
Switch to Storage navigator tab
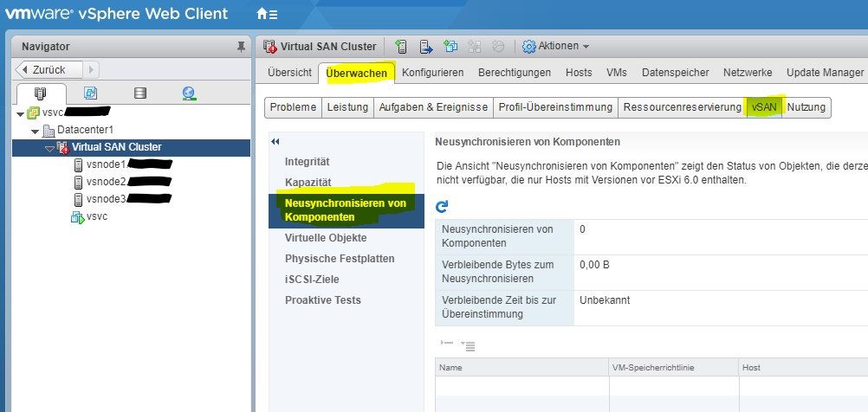pyautogui.click(x=140, y=93)
